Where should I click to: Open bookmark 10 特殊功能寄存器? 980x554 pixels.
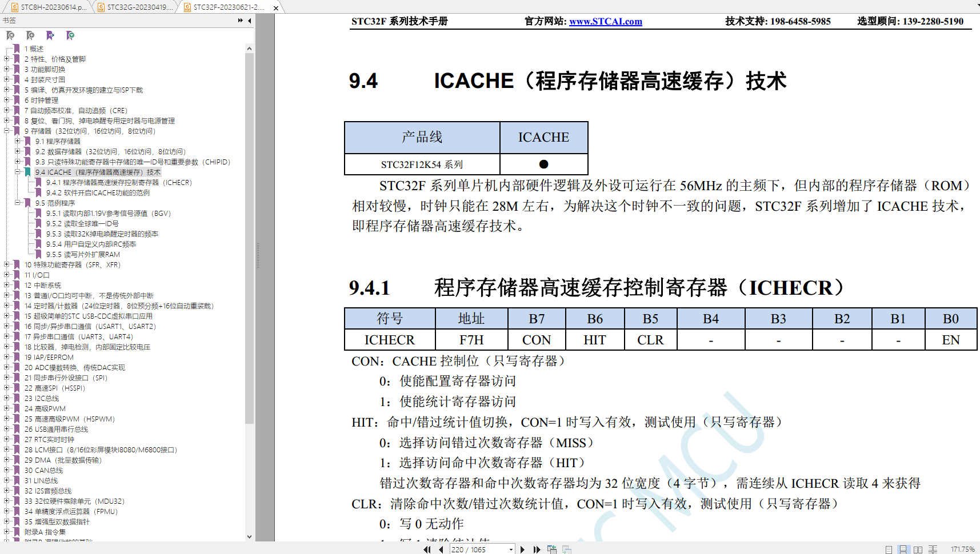(73, 264)
